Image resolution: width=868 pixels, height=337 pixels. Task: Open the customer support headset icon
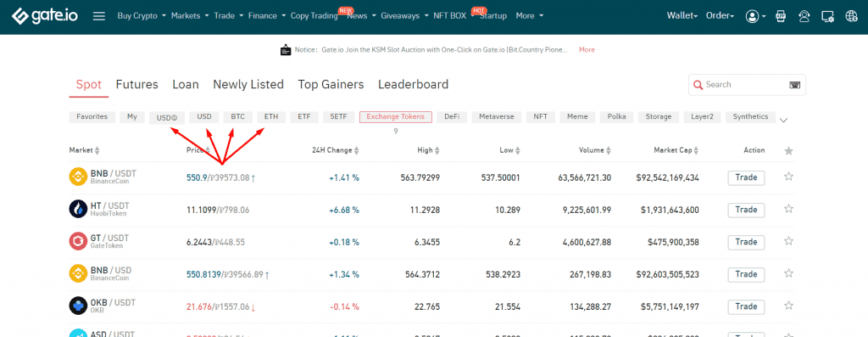click(804, 17)
